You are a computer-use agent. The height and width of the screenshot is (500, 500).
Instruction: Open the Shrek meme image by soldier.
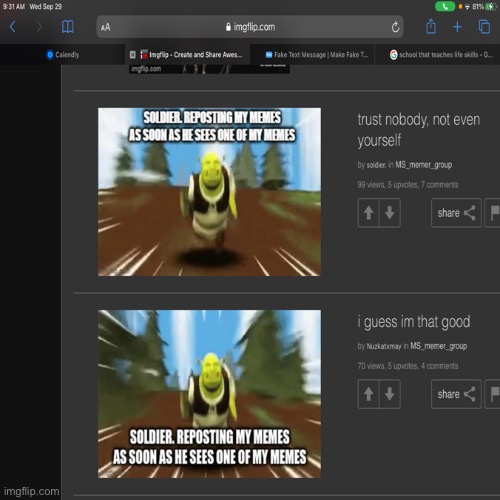click(x=209, y=192)
